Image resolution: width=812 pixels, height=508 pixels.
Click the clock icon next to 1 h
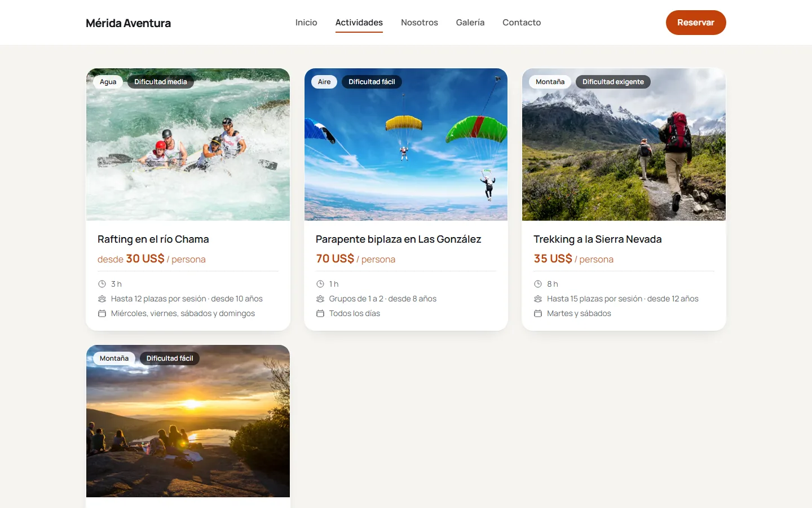coord(320,284)
